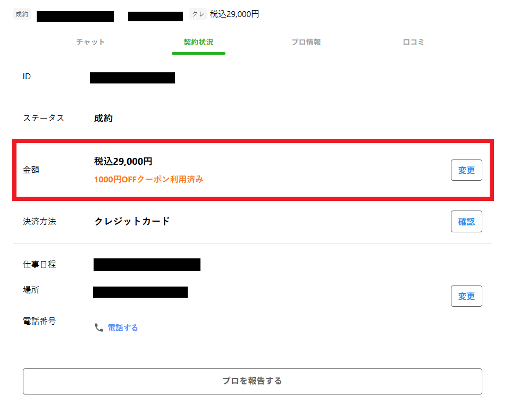Click the クレジットカード payment method text
The width and height of the screenshot is (511, 420).
132,222
